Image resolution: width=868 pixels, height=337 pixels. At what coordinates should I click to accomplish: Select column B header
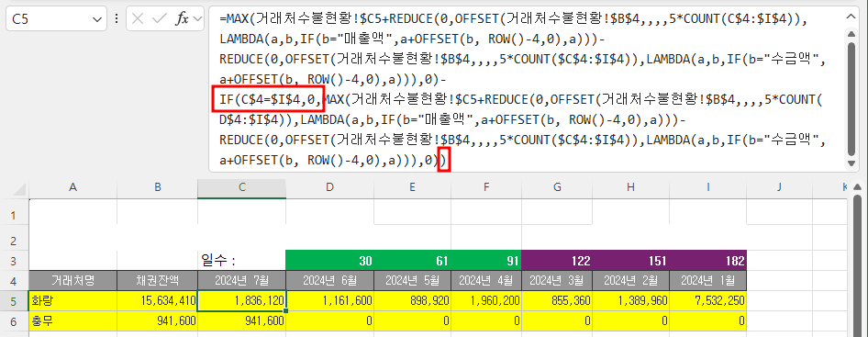coord(157,188)
